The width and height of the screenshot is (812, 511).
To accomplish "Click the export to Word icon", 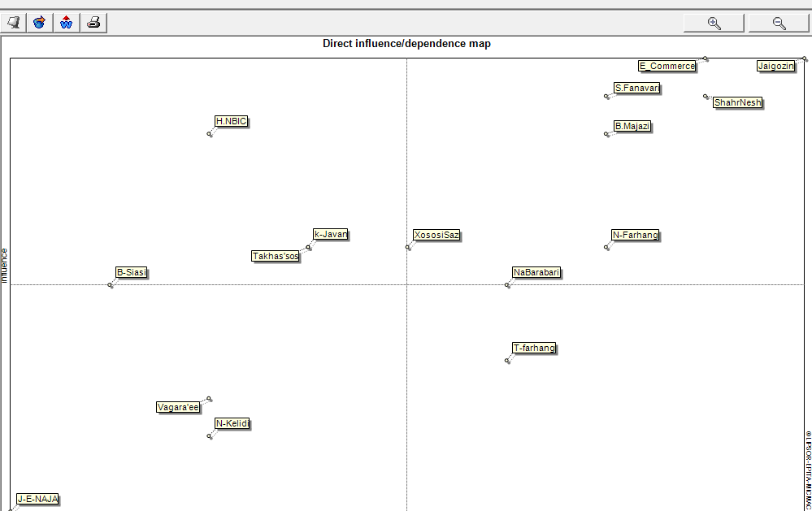I will [x=67, y=23].
